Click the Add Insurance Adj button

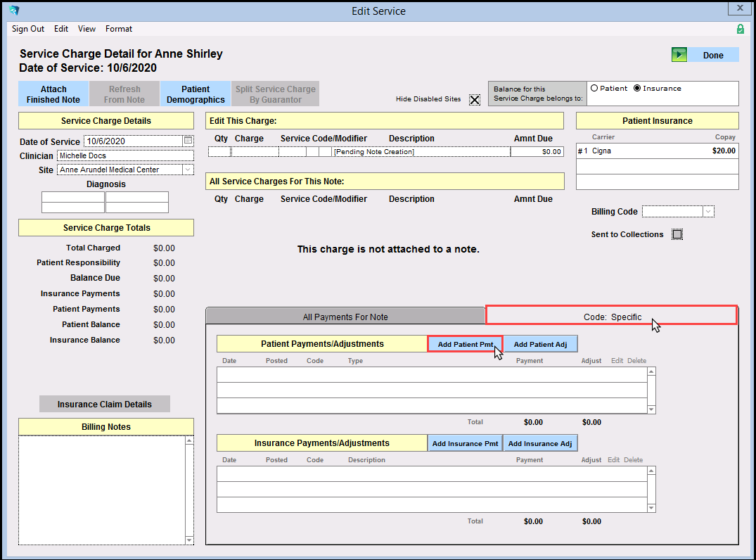click(x=540, y=443)
